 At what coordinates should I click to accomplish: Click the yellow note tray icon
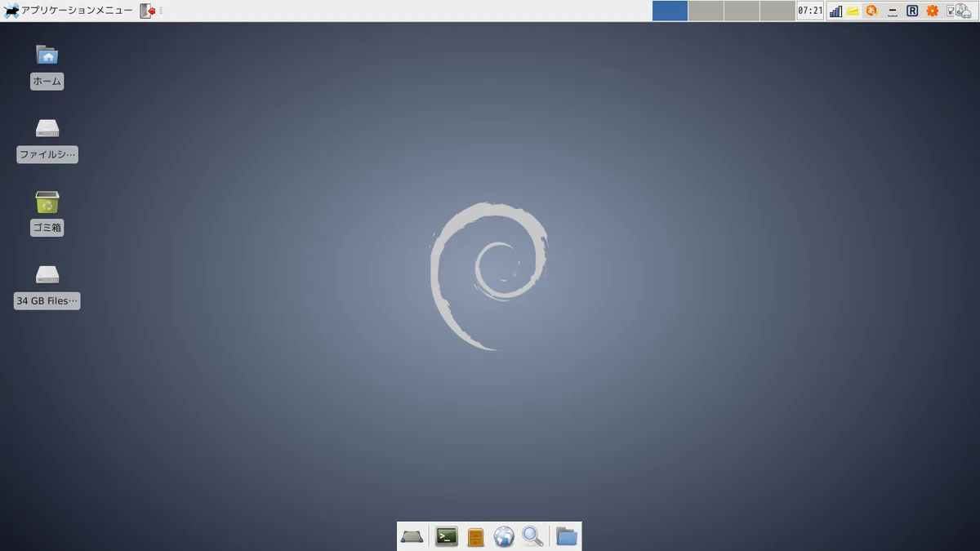pyautogui.click(x=853, y=11)
